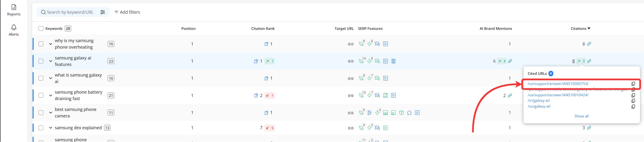The image size is (644, 142).
Task: Click citation rank pin icon in overheating row
Action: point(266,44)
